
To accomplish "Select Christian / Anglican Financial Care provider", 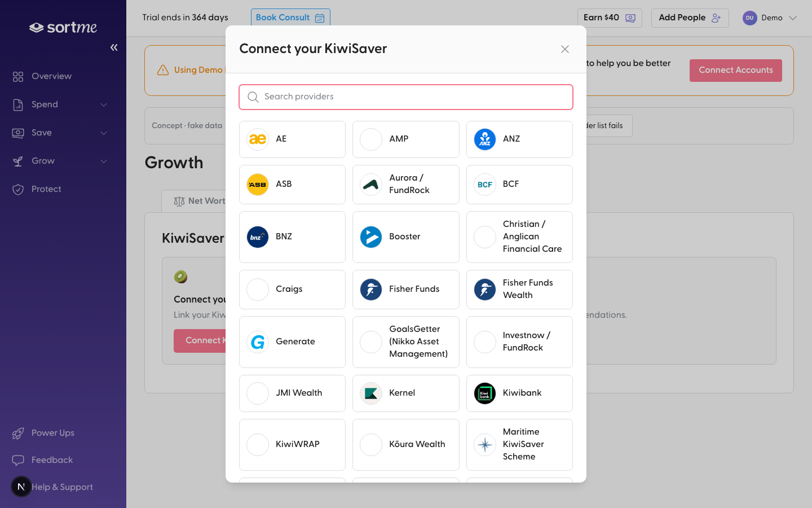I will tap(519, 237).
